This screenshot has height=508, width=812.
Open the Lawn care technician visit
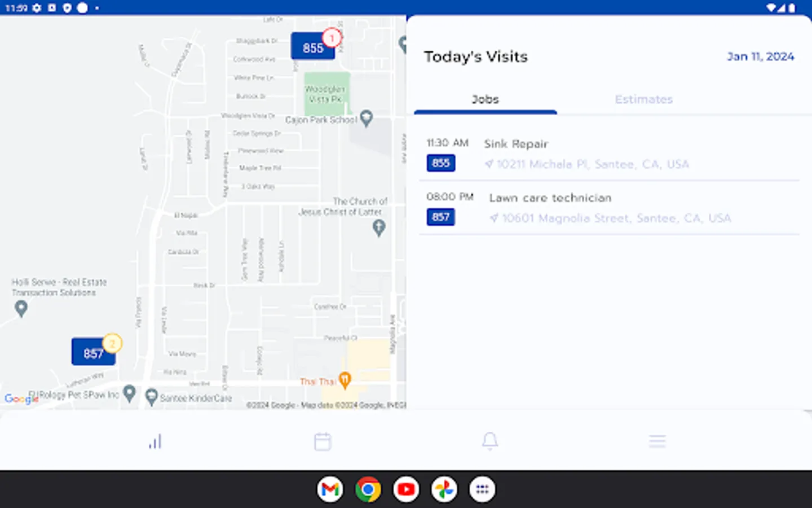click(550, 198)
